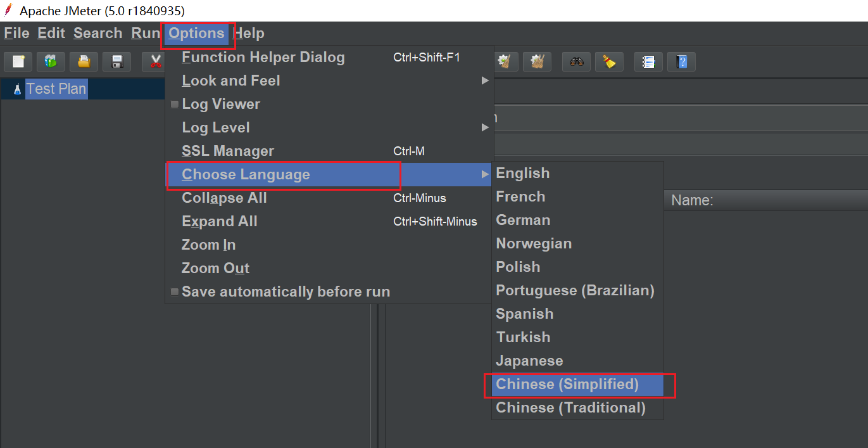Toggle the Log Viewer checkbox item

[329, 104]
